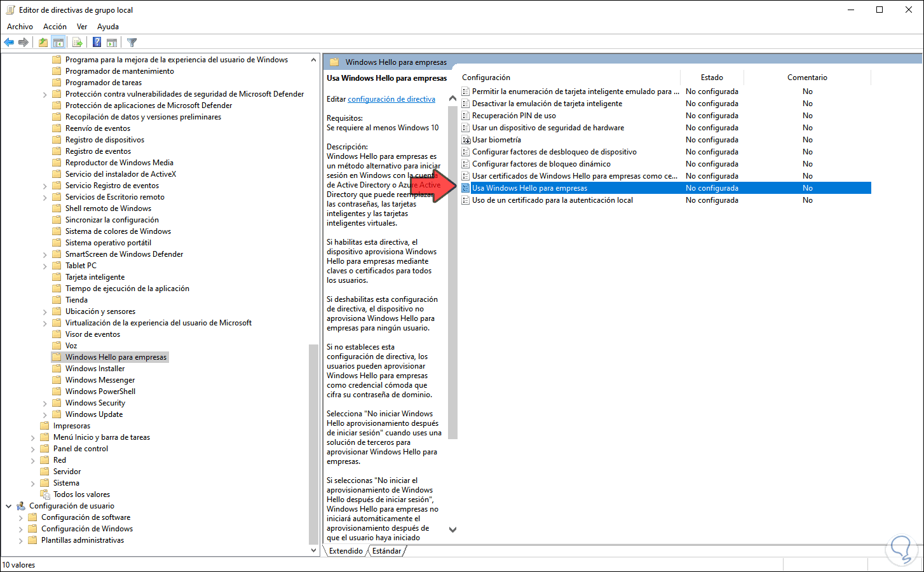The height and width of the screenshot is (572, 924).
Task: Expand the Windows Update node
Action: pyautogui.click(x=45, y=415)
